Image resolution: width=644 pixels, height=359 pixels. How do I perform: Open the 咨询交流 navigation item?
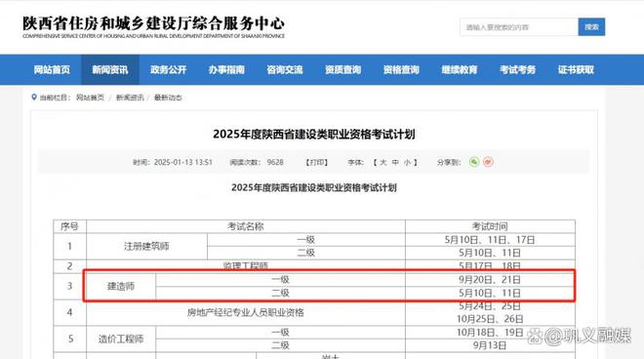pyautogui.click(x=285, y=70)
